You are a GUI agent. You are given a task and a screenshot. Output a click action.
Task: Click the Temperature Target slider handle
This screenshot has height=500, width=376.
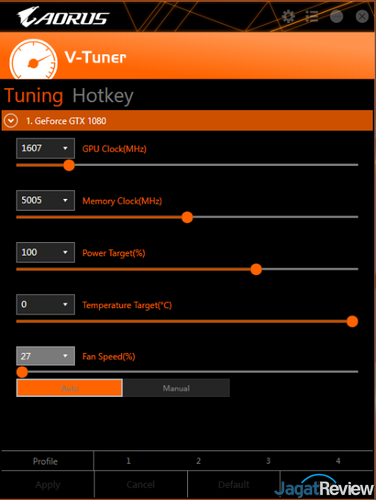[x=352, y=321]
